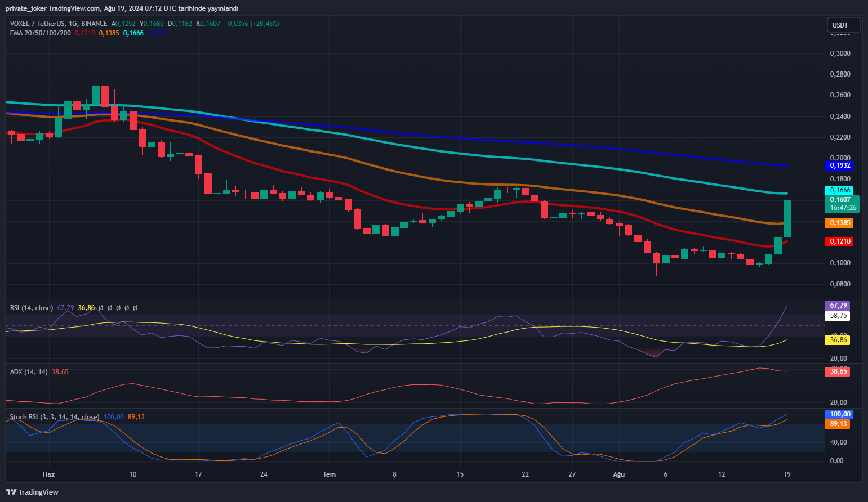Image resolution: width=868 pixels, height=502 pixels.
Task: Click the red 0,1210 EMA price tag
Action: [839, 241]
